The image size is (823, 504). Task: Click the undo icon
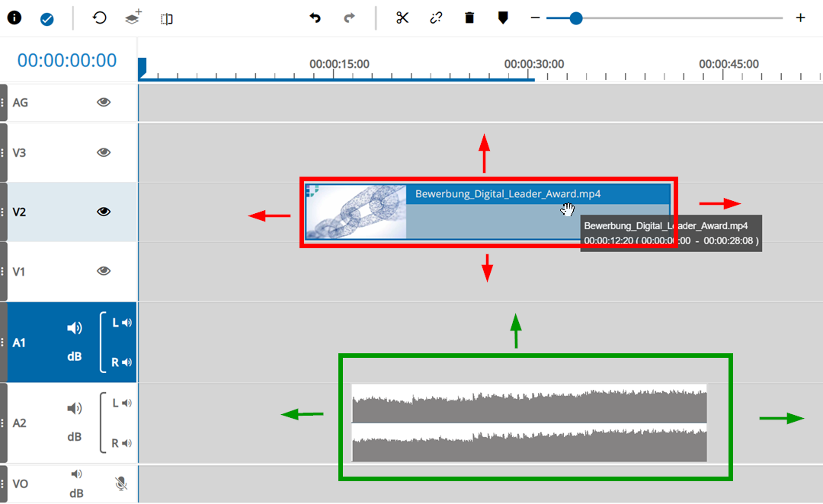pos(315,18)
